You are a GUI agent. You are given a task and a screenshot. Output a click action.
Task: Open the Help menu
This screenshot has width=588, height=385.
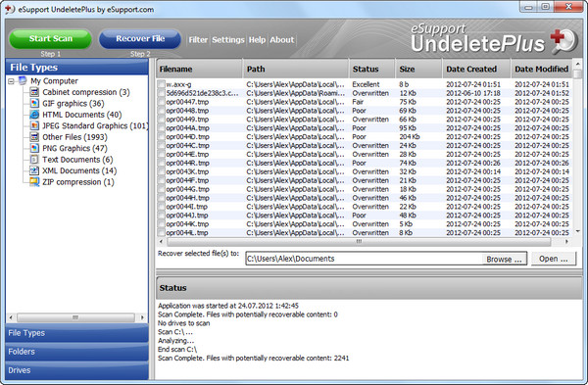(257, 40)
